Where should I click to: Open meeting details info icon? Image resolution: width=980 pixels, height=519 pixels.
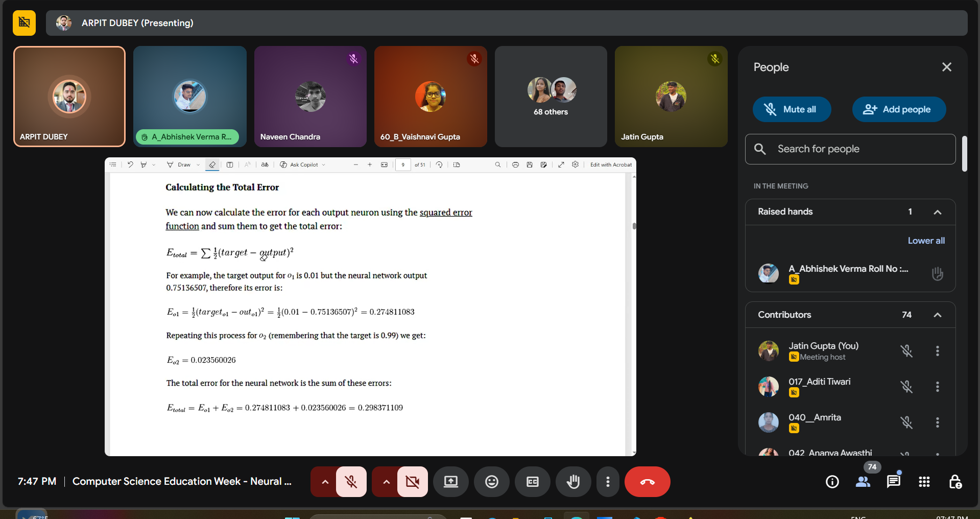pos(832,482)
